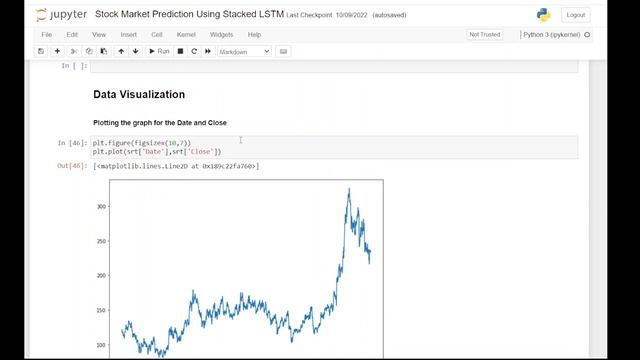
Task: Paste cells below icon
Action: click(104, 51)
